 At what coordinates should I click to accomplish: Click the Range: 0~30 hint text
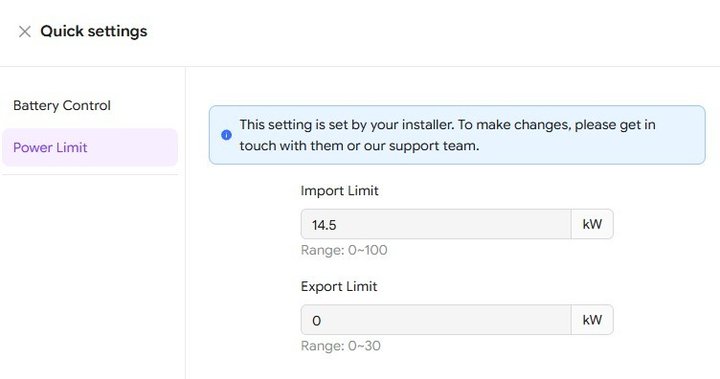tap(341, 346)
